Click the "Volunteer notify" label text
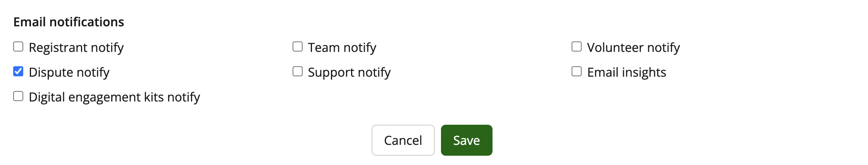This screenshot has height=165, width=868. point(634,48)
